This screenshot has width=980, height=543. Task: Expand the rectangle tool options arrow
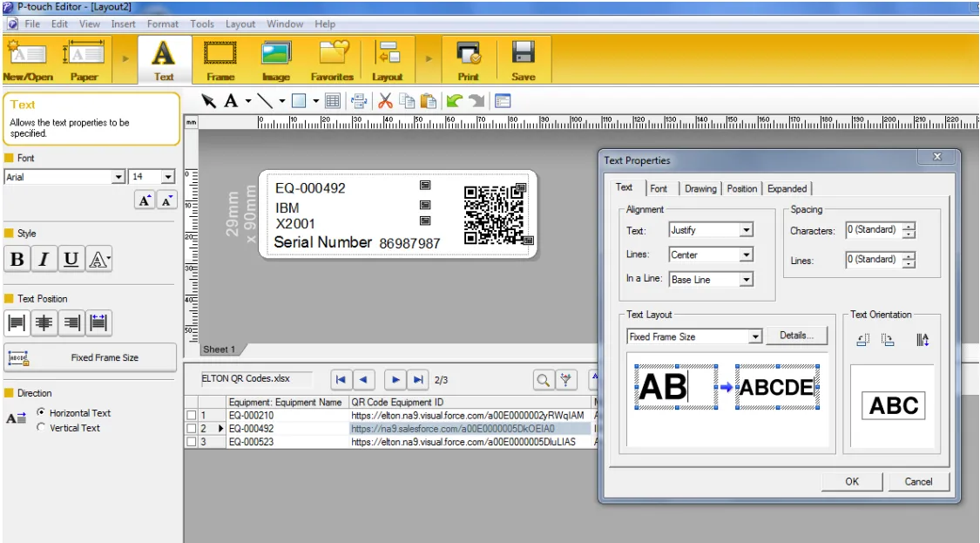(315, 101)
